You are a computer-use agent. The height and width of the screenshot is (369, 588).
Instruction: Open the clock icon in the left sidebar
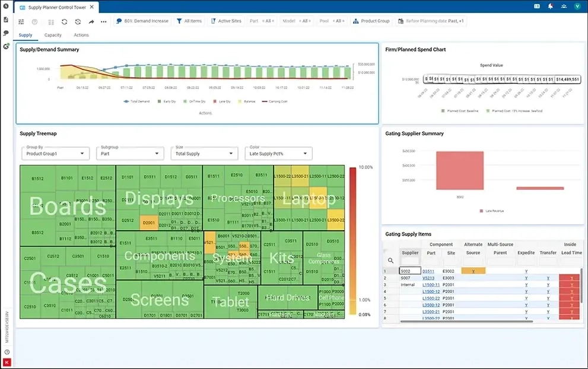click(5, 6)
